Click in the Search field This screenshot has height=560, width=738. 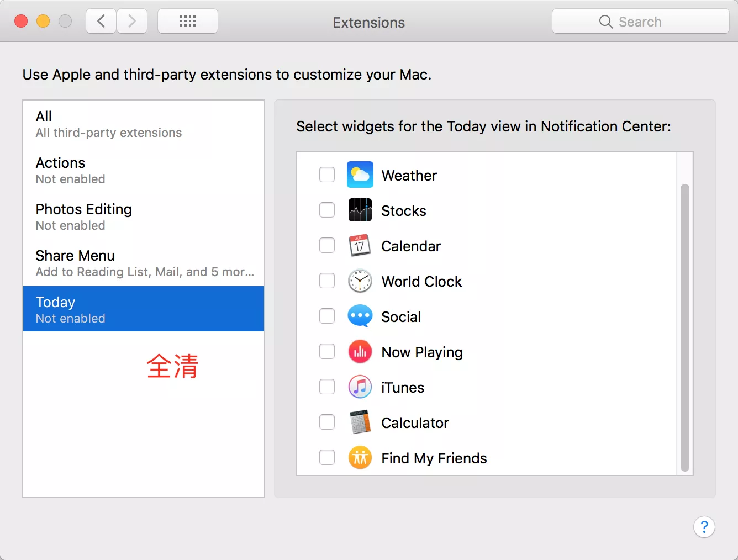click(641, 22)
